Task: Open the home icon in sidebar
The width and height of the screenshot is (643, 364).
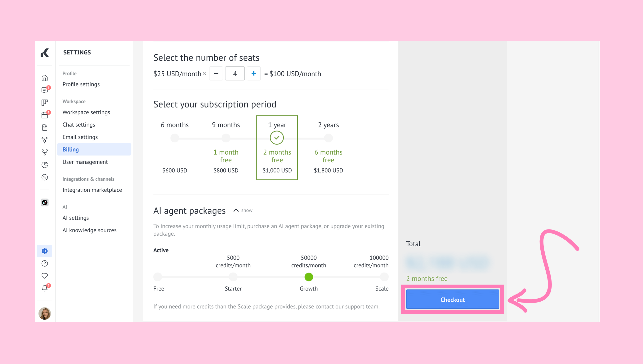Action: pyautogui.click(x=44, y=78)
